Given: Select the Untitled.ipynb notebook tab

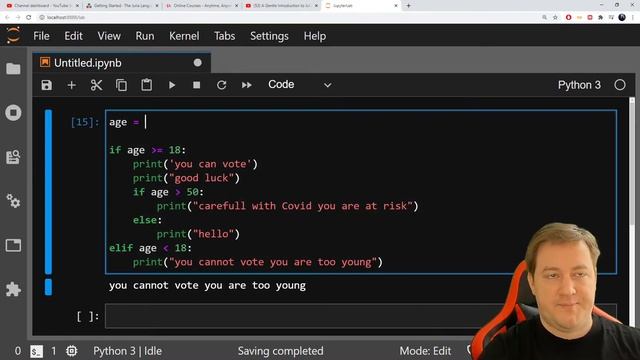Looking at the screenshot, I should pyautogui.click(x=122, y=63).
